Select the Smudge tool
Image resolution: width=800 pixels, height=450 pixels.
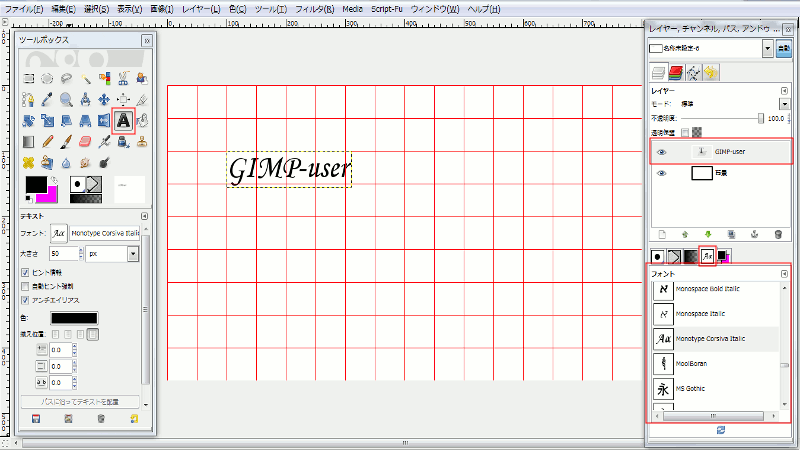tap(85, 163)
